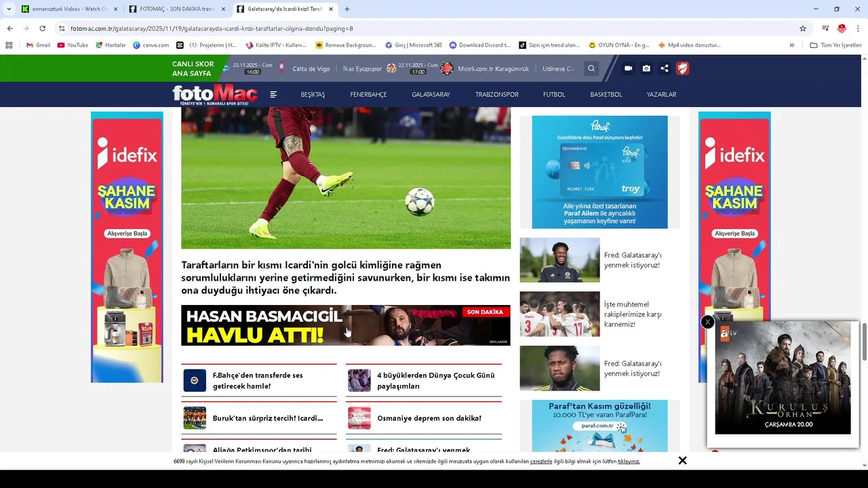Screen dimensions: 868x488
Task: Reload the page with refresh icon
Action: pyautogui.click(x=42, y=28)
